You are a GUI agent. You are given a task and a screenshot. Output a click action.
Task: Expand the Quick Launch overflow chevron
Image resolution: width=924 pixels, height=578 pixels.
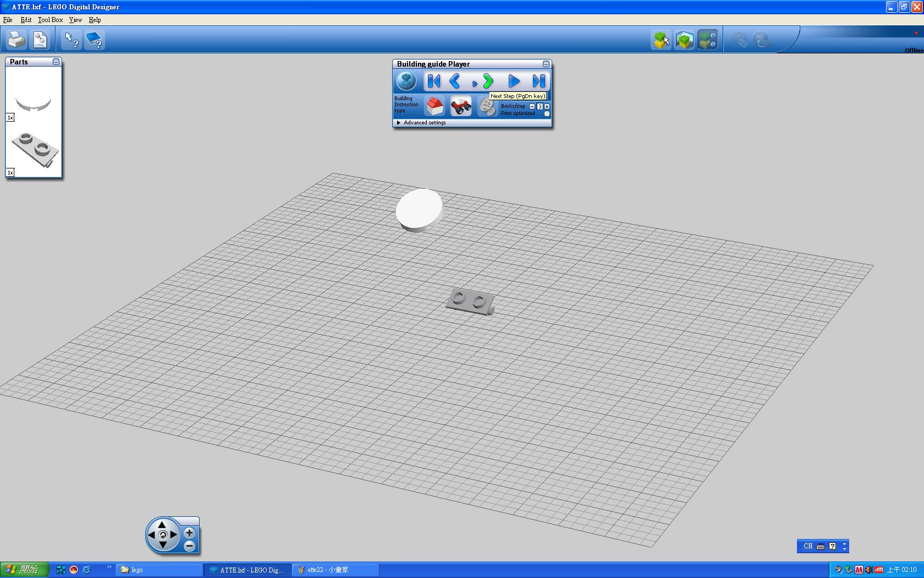[109, 567]
